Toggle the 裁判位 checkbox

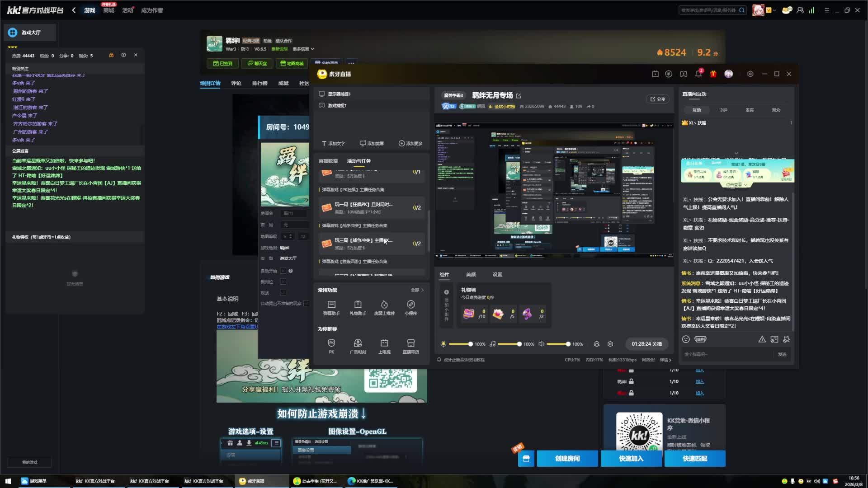tap(283, 282)
